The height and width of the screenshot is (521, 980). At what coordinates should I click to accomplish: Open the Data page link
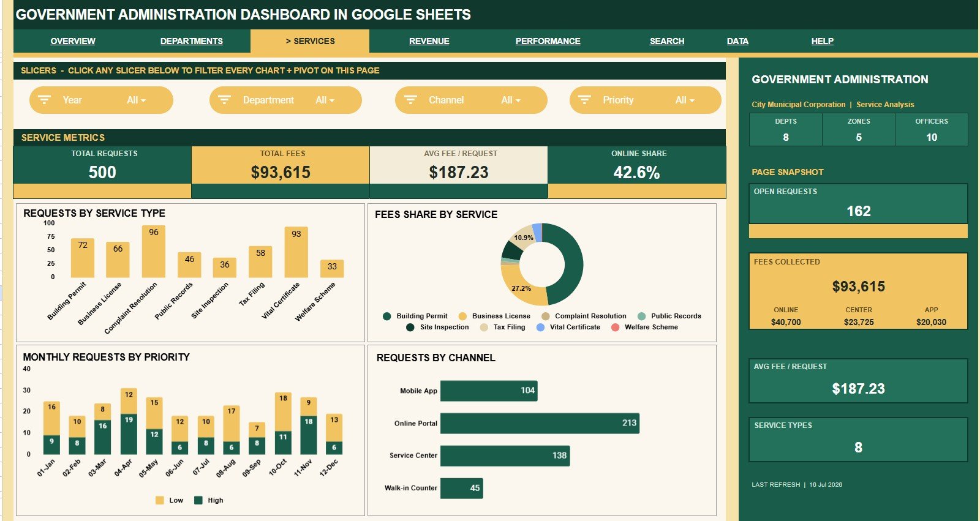[x=737, y=41]
